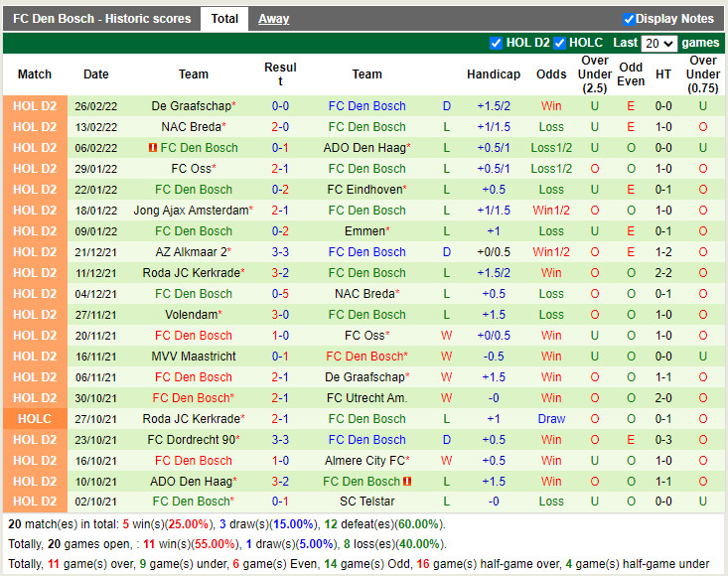Image resolution: width=728 pixels, height=576 pixels.
Task: Open the Almere City FC team link
Action: (x=364, y=461)
